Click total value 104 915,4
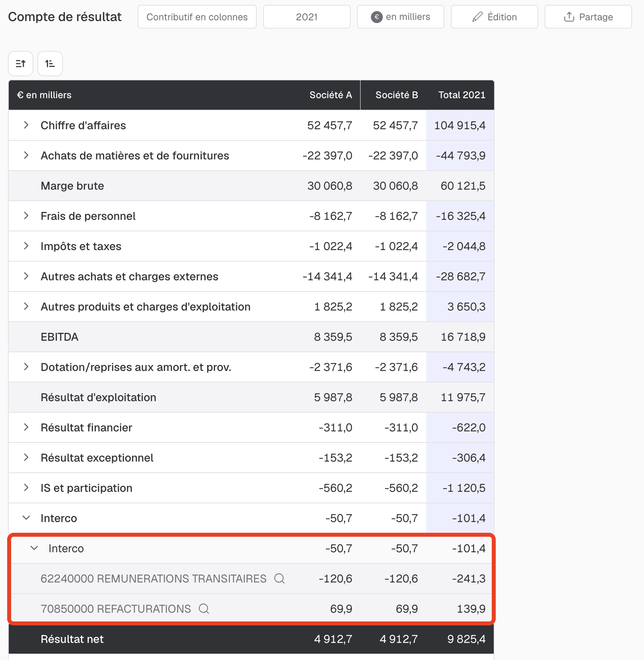644x660 pixels. (460, 125)
